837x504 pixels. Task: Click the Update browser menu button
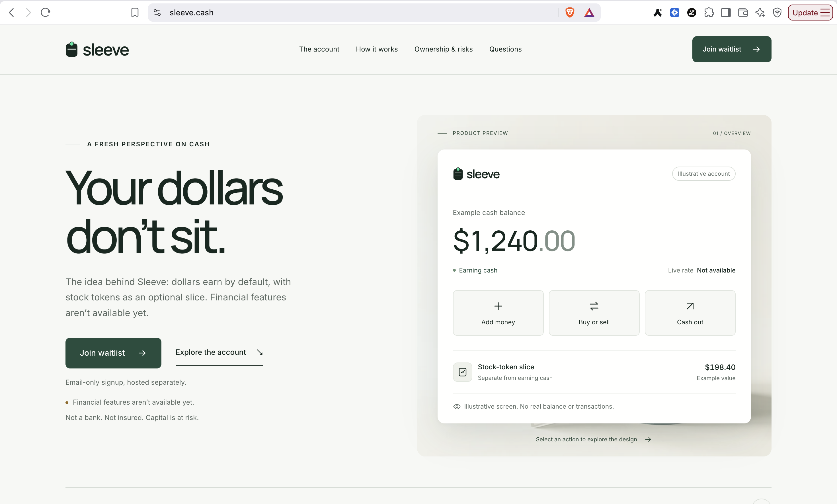point(810,13)
